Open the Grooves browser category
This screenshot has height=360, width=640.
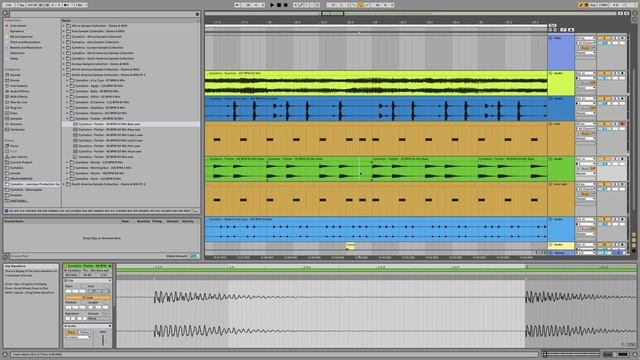[x=16, y=124]
